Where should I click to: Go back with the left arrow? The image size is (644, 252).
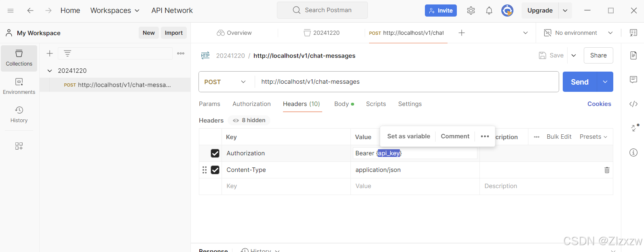click(30, 11)
